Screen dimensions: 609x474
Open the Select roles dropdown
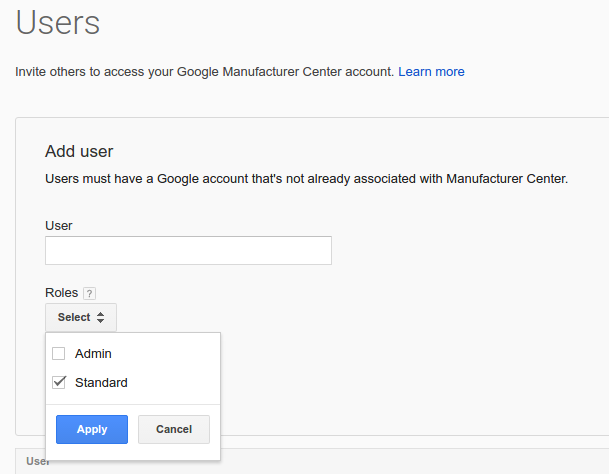coord(80,317)
